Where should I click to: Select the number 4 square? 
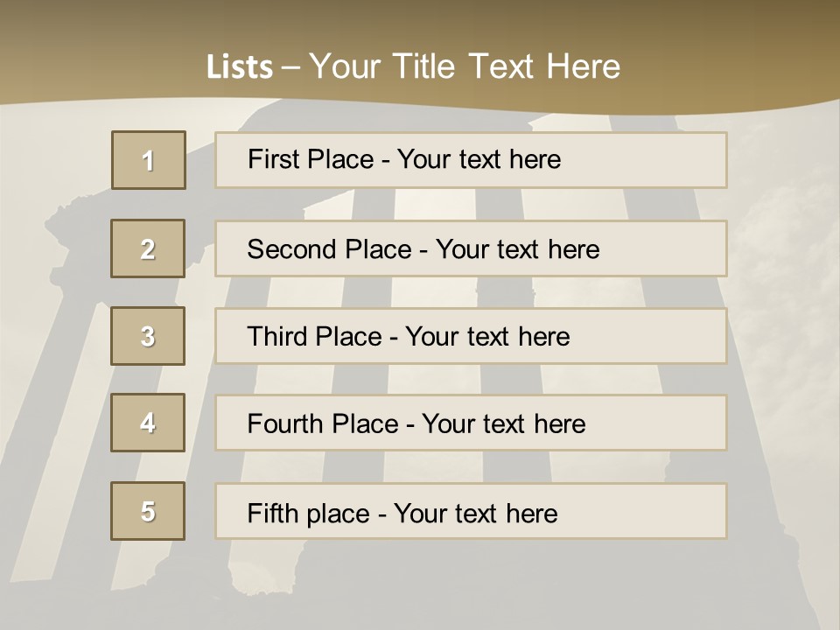pos(148,423)
